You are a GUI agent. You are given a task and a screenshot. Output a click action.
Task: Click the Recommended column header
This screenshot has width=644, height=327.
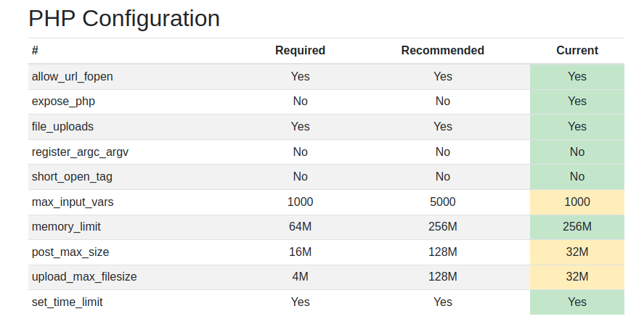pyautogui.click(x=442, y=51)
